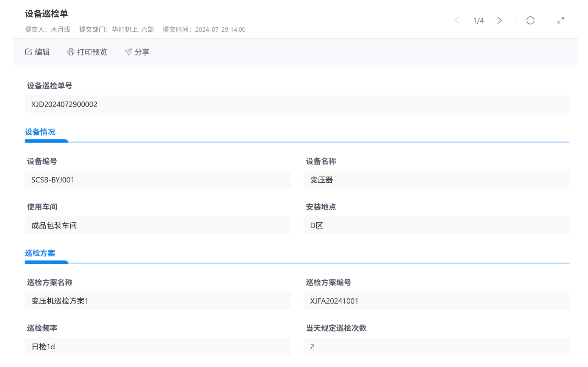Click the 设备编号 field SCSB-BYJ001
This screenshot has height=367, width=588.
click(158, 180)
